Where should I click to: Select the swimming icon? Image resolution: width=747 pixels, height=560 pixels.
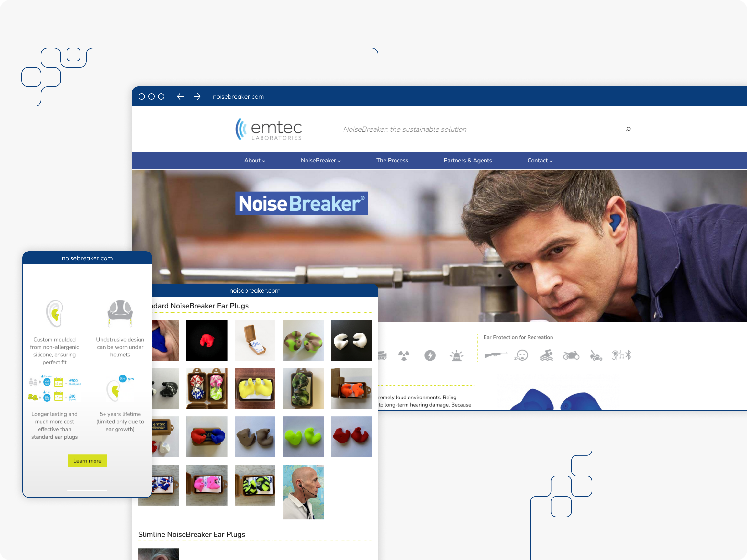(546, 355)
